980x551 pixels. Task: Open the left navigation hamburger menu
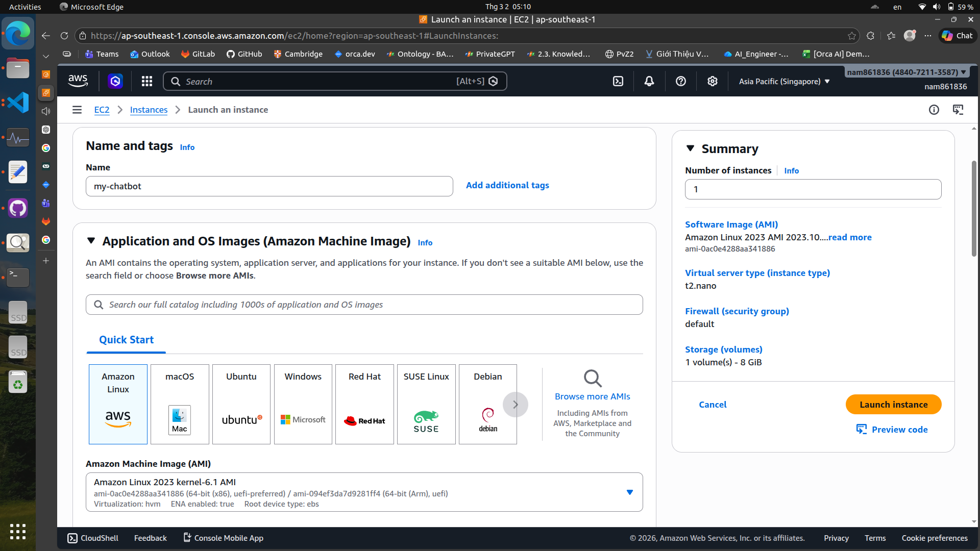[77, 109]
